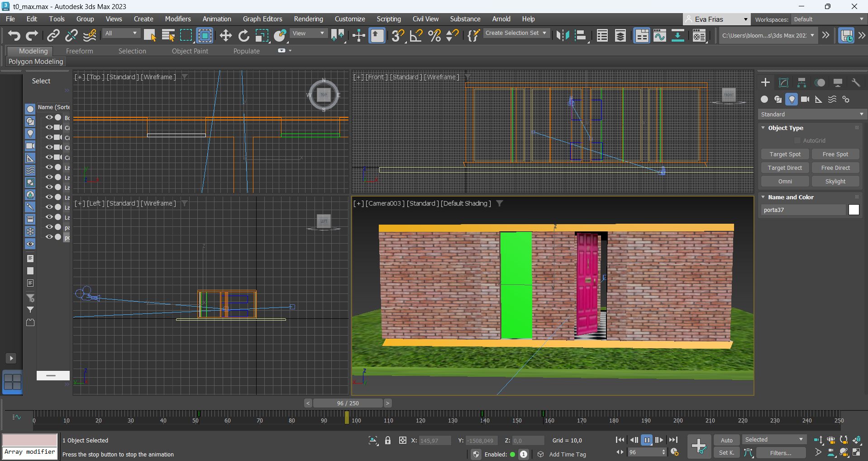Open the Utilities panel wrench icon
Viewport: 868px width, 461px height.
pyautogui.click(x=856, y=82)
